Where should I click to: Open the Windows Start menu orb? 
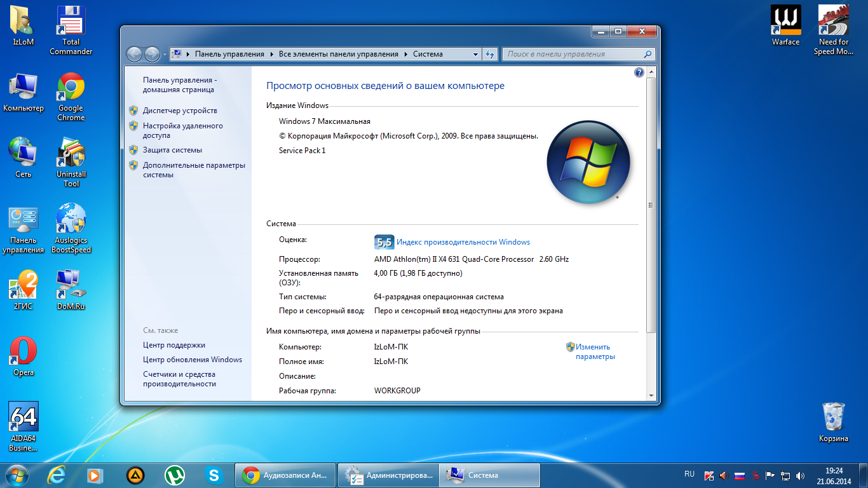[17, 475]
